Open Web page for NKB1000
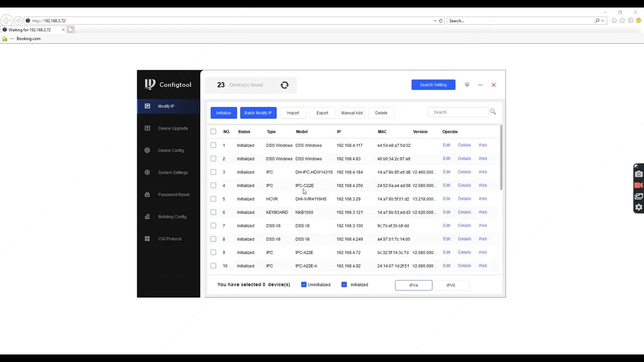The image size is (644, 362). pyautogui.click(x=482, y=212)
